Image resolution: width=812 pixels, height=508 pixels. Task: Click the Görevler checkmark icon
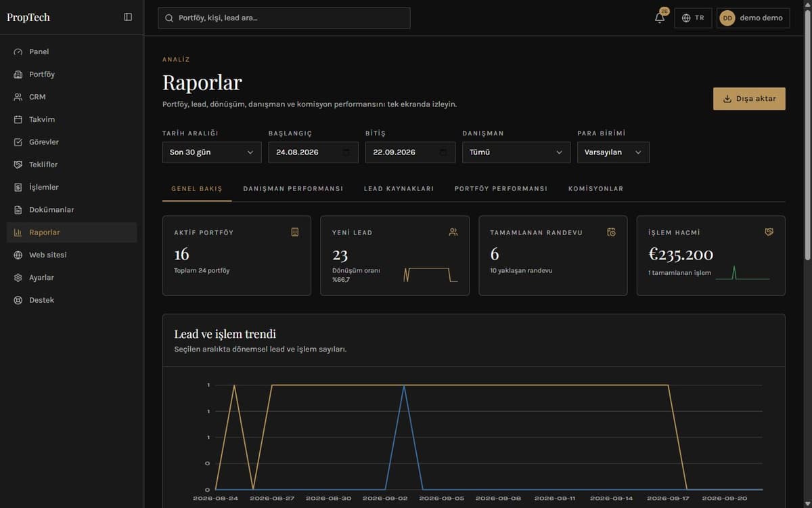pyautogui.click(x=18, y=142)
